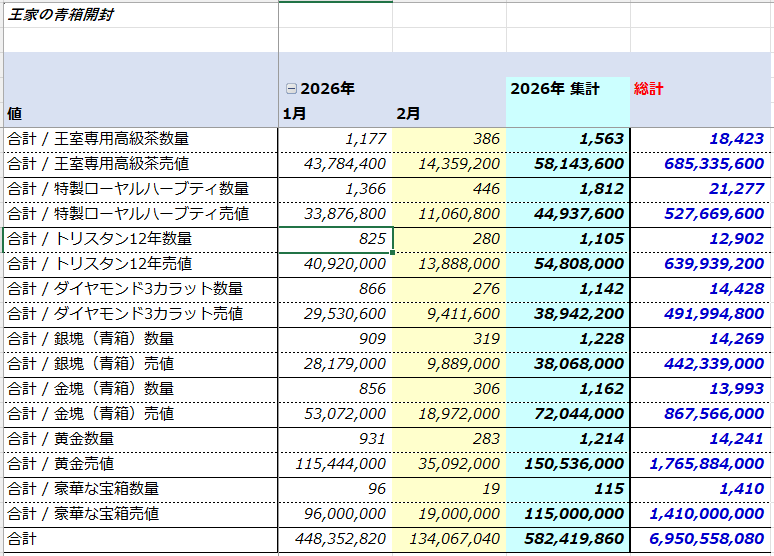Image resolution: width=774 pixels, height=556 pixels.
Task: Click 2026 subtotal 1,228 for 銀塊数量
Action: (x=602, y=339)
